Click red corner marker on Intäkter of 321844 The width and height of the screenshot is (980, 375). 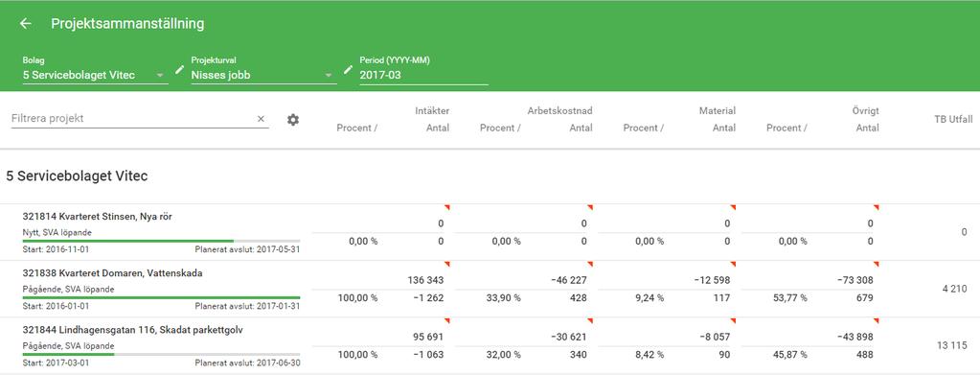point(446,320)
